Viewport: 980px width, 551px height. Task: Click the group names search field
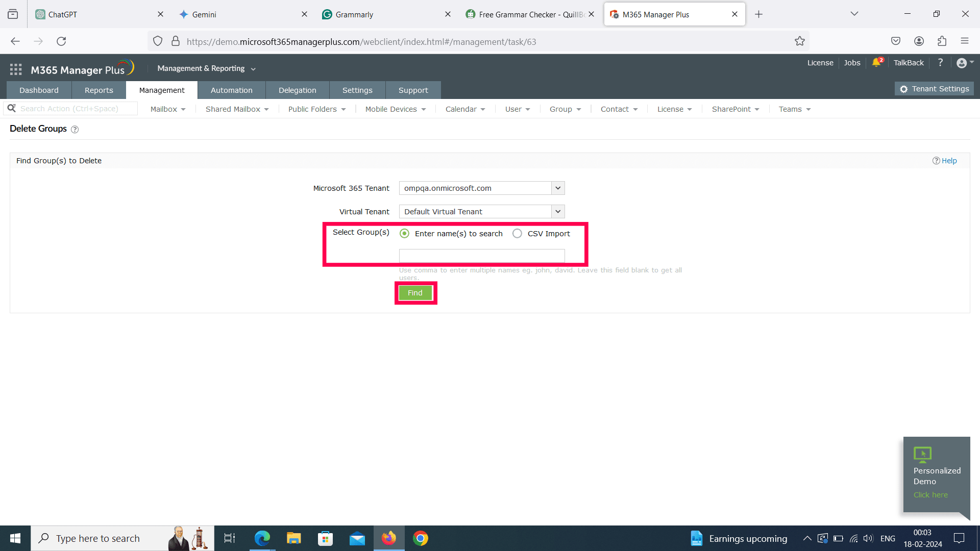click(x=481, y=256)
